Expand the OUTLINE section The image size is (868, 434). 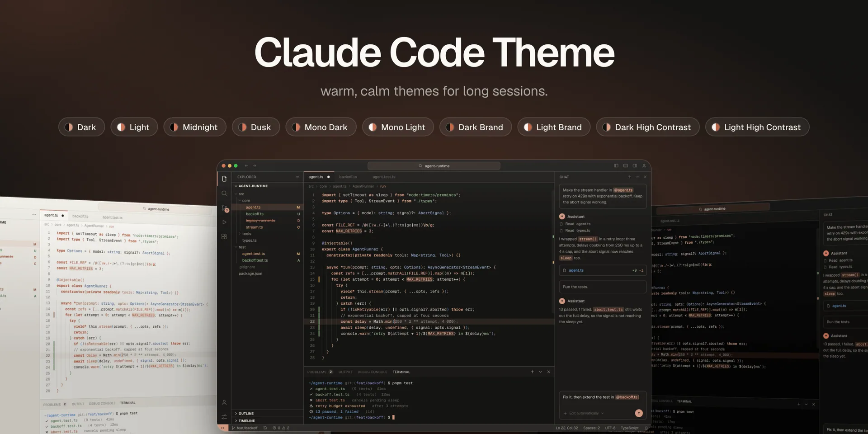(x=268, y=413)
